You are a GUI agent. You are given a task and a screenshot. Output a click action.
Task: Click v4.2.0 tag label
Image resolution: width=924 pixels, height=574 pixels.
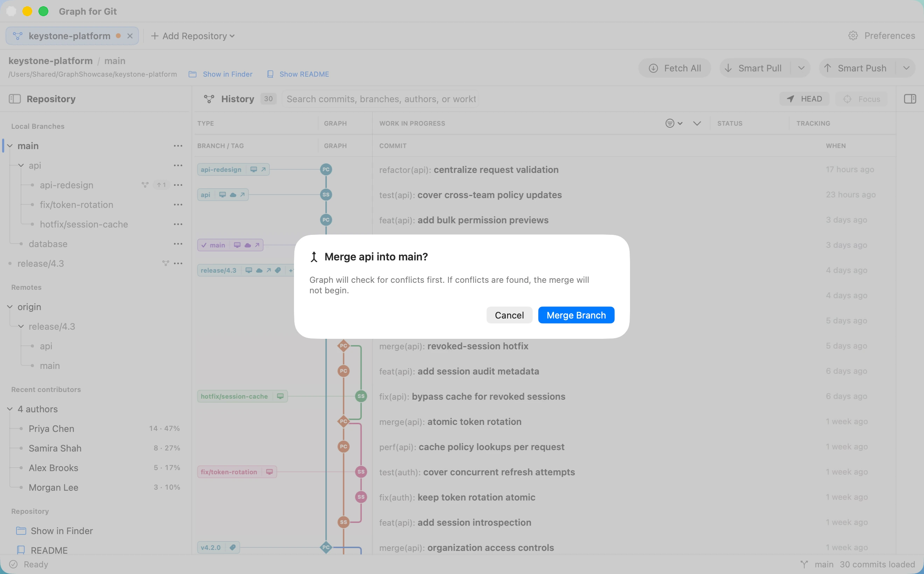pos(218,548)
